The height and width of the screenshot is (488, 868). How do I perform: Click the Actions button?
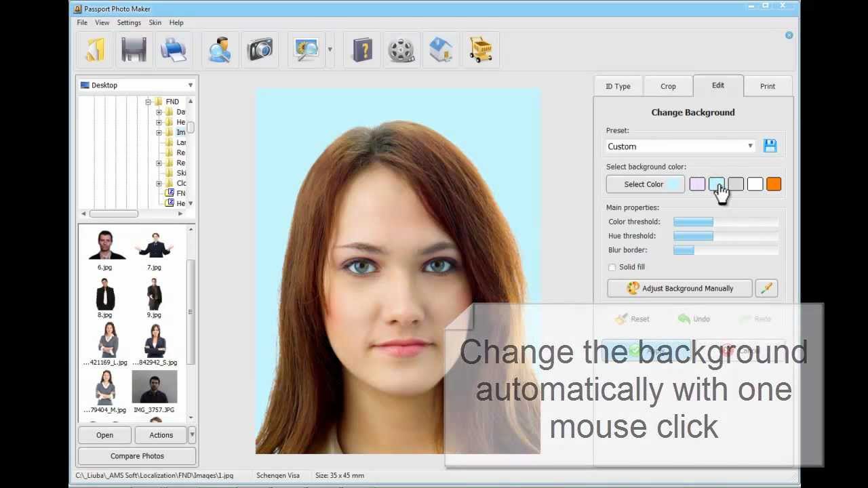[161, 435]
